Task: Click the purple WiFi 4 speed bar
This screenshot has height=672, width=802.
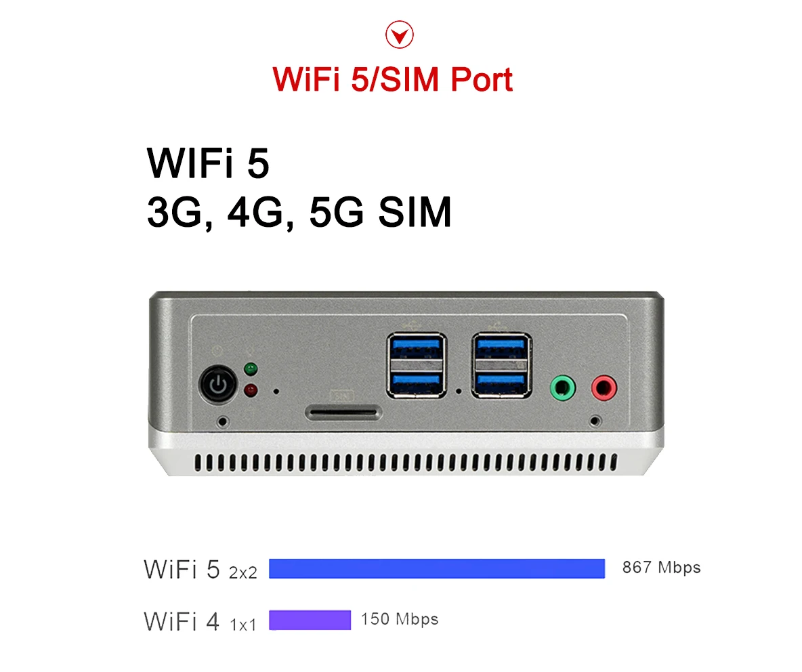Action: pos(310,620)
